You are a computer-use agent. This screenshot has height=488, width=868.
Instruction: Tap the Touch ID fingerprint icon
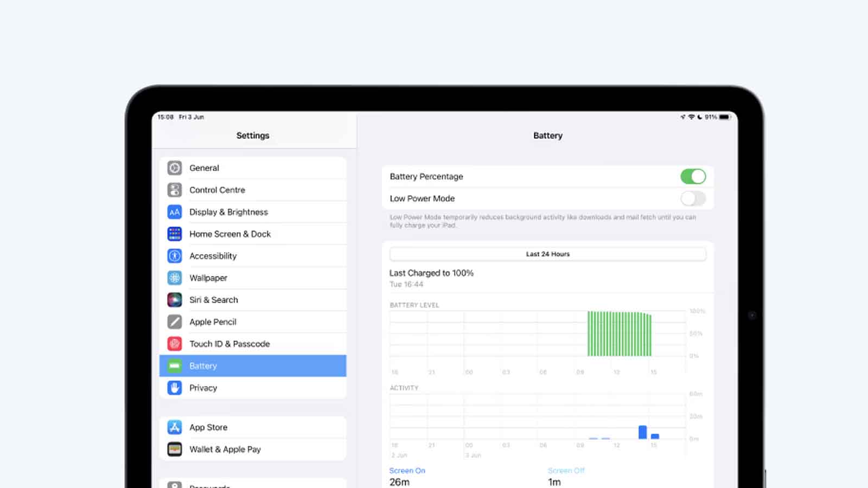[x=175, y=344]
